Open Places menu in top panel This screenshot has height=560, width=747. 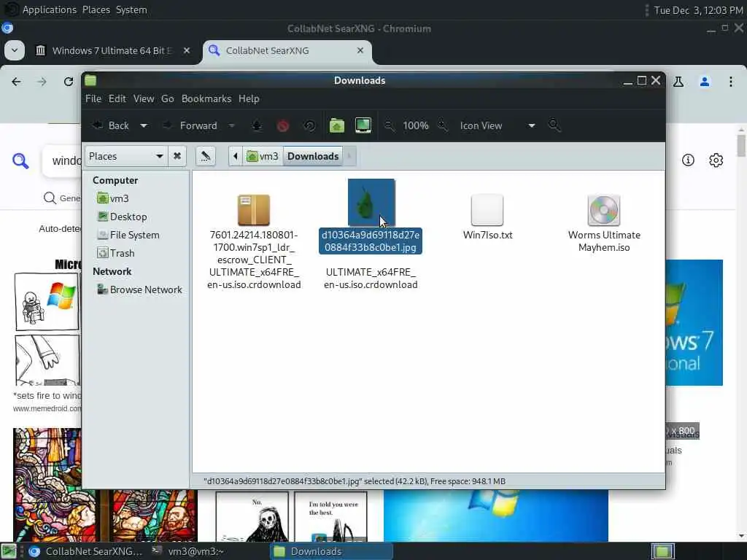(x=96, y=9)
